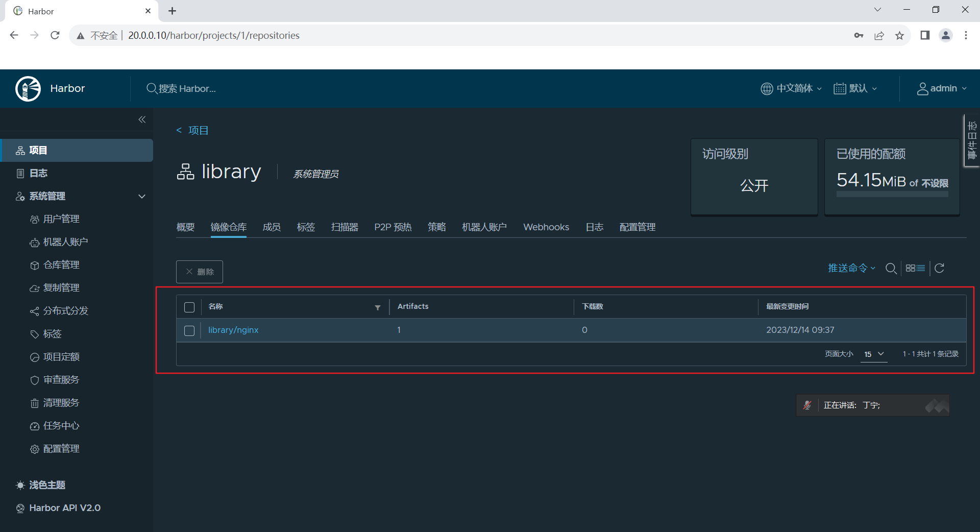
Task: Open the Webhooks tab
Action: (546, 227)
